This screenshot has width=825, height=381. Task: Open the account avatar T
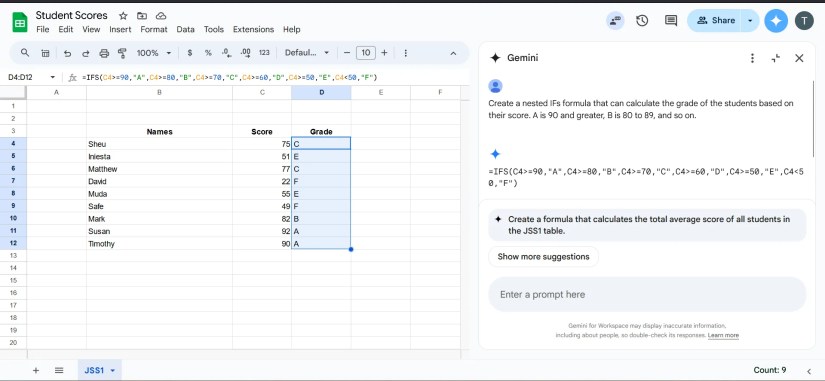pos(804,21)
